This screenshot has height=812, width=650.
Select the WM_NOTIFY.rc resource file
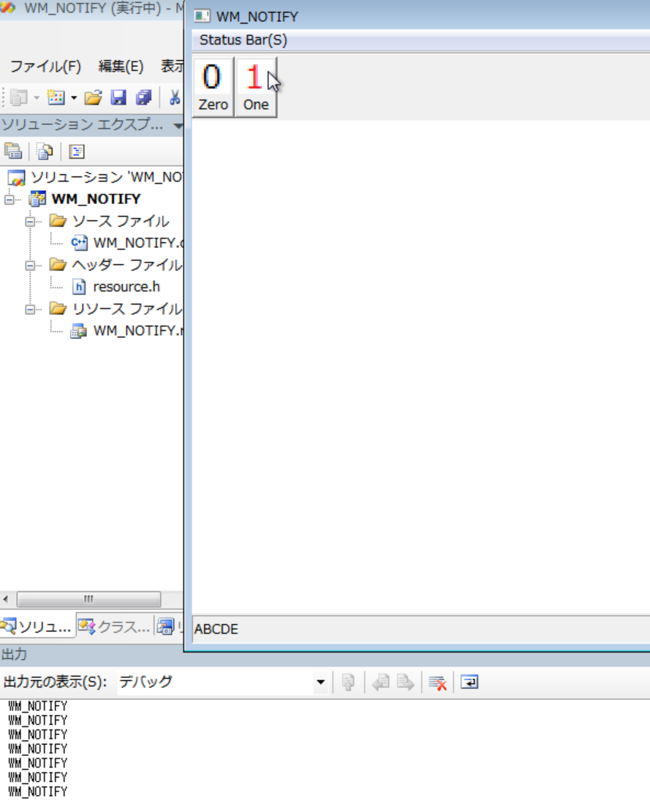point(137,331)
